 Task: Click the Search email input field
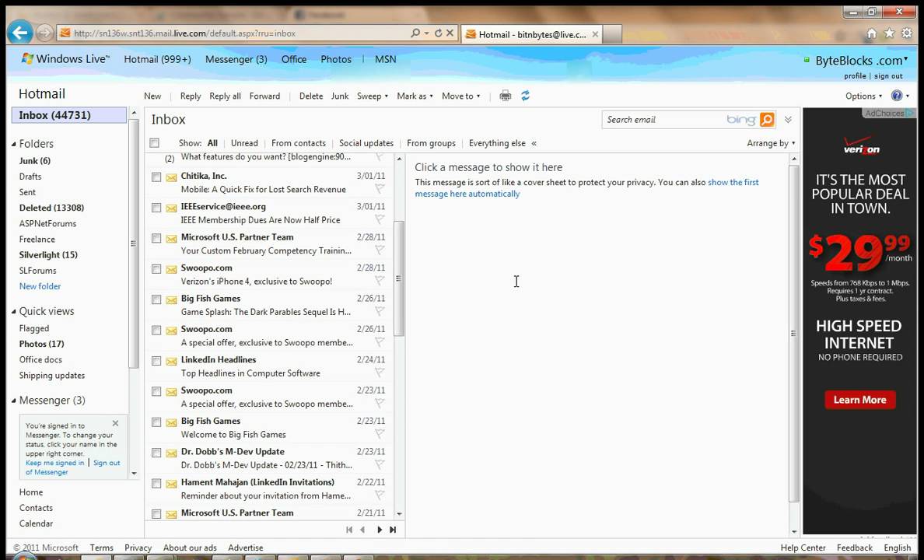click(661, 120)
